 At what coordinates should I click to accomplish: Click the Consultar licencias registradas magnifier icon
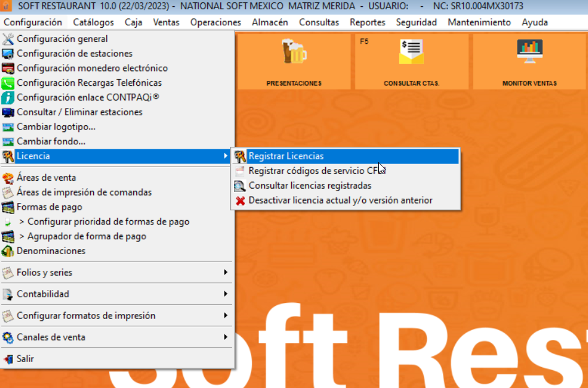(240, 186)
